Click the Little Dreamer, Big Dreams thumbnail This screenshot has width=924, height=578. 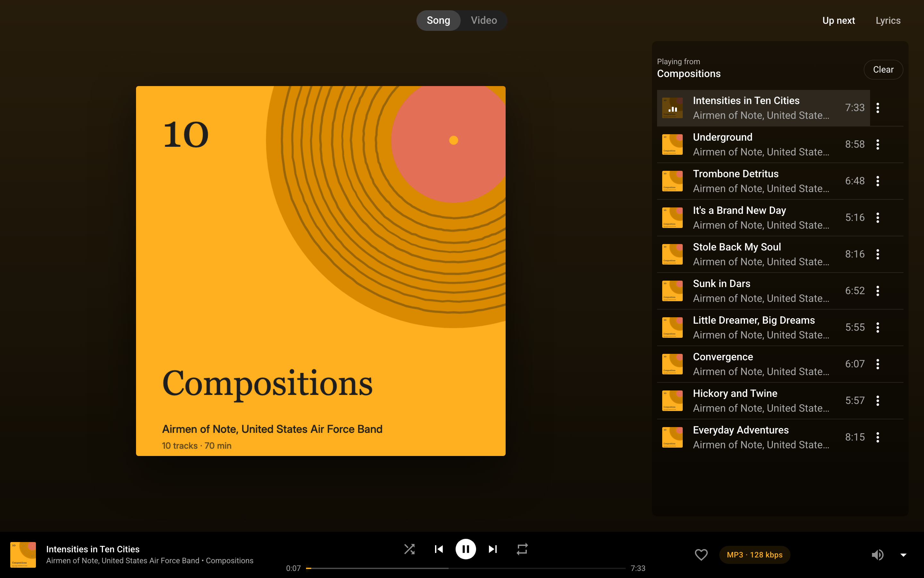coord(672,328)
